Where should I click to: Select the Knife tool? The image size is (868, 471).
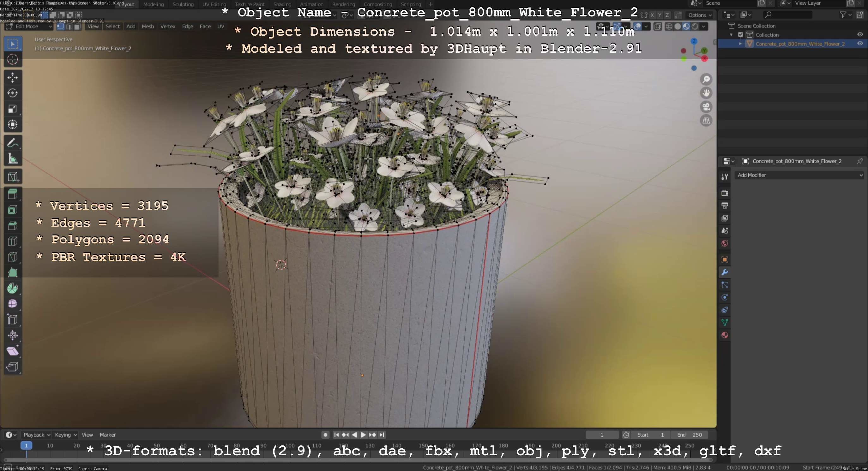tap(13, 257)
